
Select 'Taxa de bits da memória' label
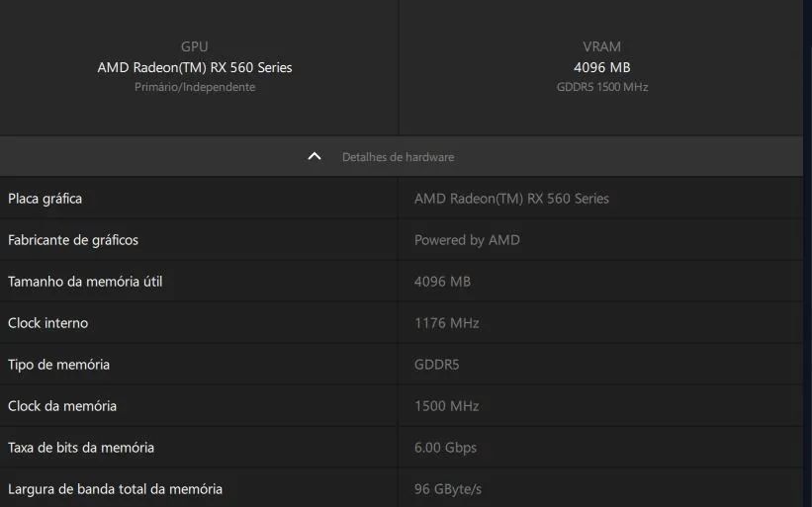[81, 448]
